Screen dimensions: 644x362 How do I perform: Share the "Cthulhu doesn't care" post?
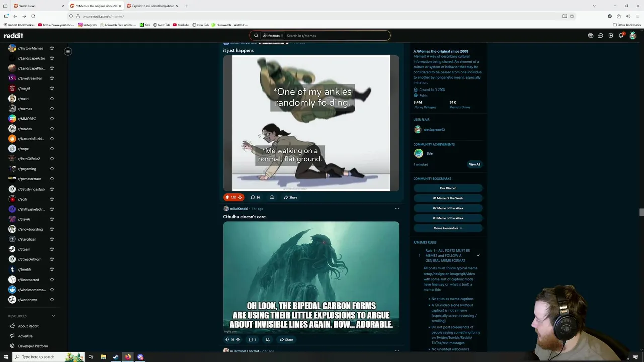pos(286,340)
